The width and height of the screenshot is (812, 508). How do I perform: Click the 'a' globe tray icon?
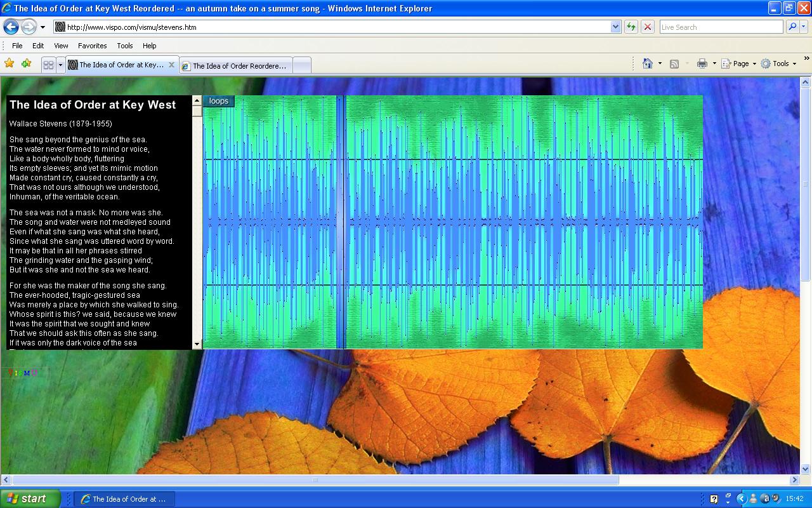pos(765,499)
